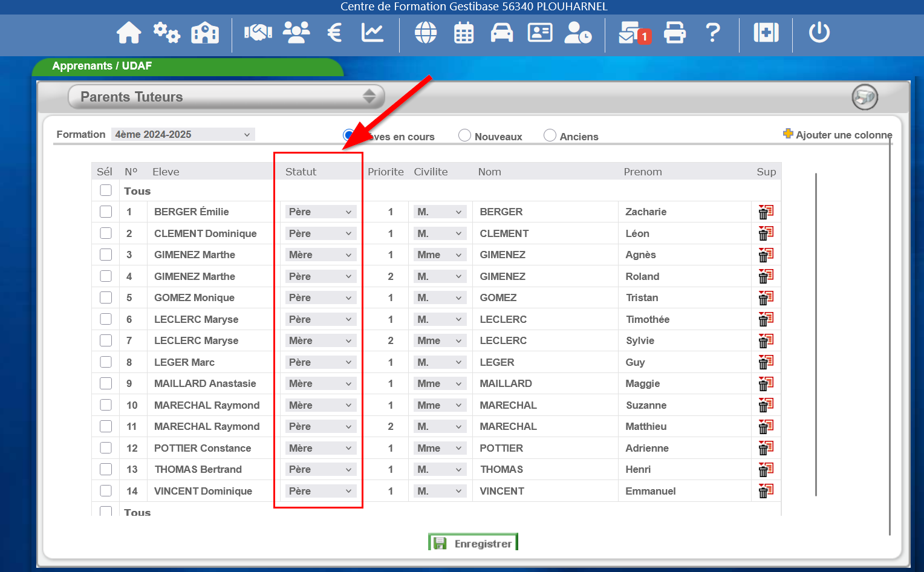Click the Priorite column header
The image size is (924, 572).
click(385, 172)
